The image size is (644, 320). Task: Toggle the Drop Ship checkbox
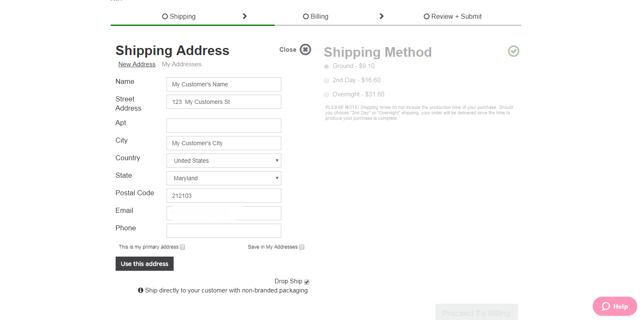coord(307,282)
